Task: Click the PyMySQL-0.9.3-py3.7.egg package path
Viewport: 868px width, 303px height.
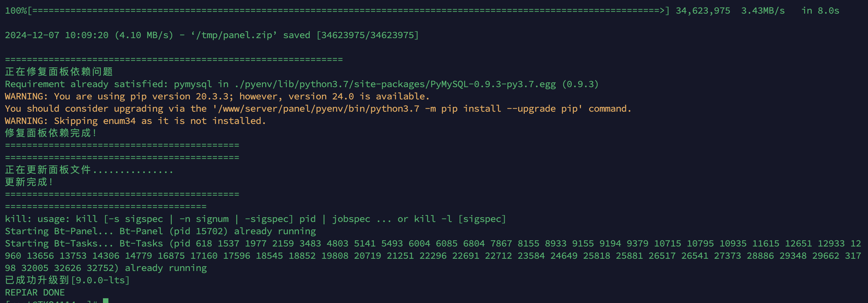Action: [x=493, y=84]
